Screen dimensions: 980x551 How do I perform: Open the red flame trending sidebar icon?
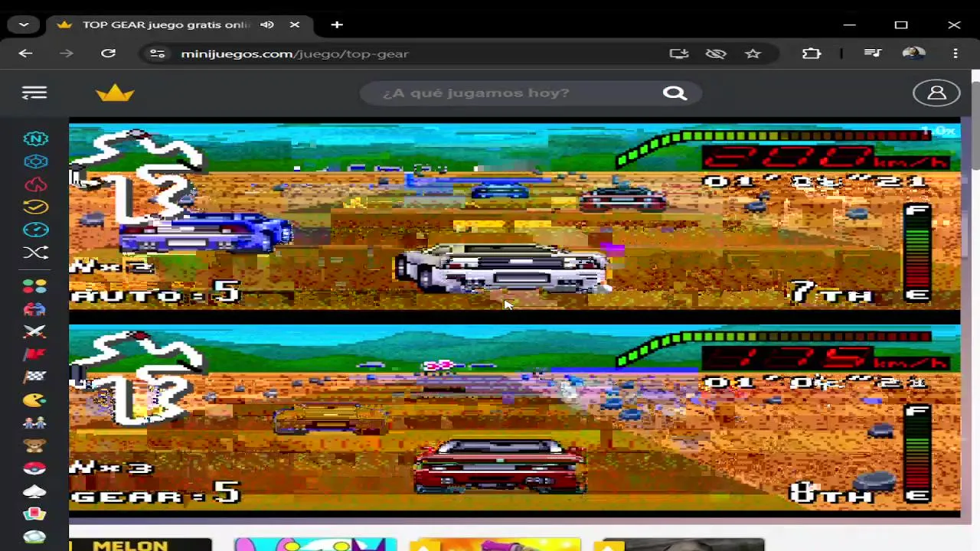pos(35,184)
